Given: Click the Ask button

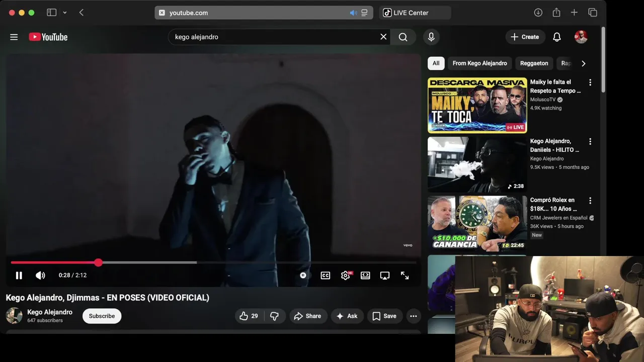Looking at the screenshot, I should point(347,316).
